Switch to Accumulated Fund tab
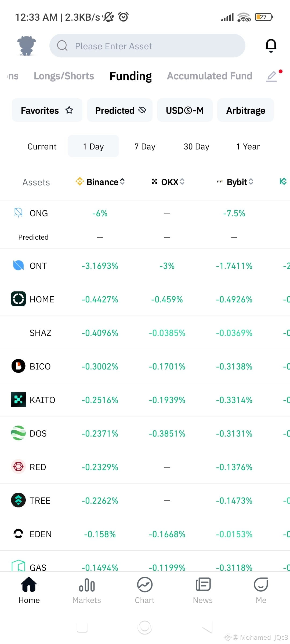Viewport: 290px width, 644px height. pos(210,76)
